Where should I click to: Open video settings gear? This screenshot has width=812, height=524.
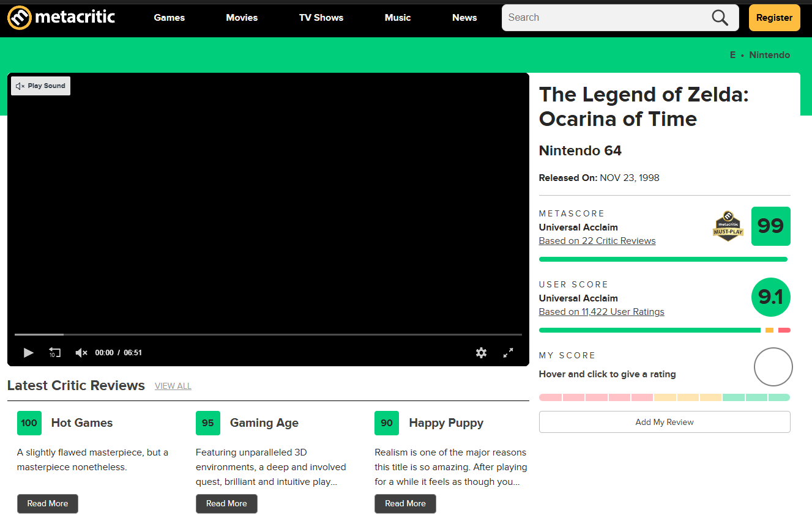(482, 353)
